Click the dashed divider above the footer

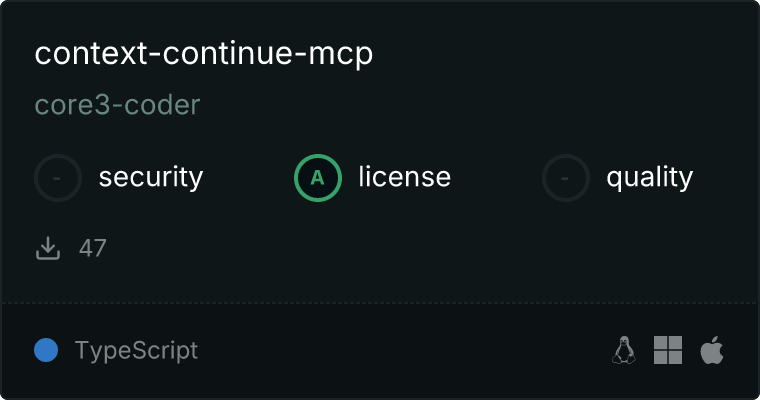[x=380, y=303]
